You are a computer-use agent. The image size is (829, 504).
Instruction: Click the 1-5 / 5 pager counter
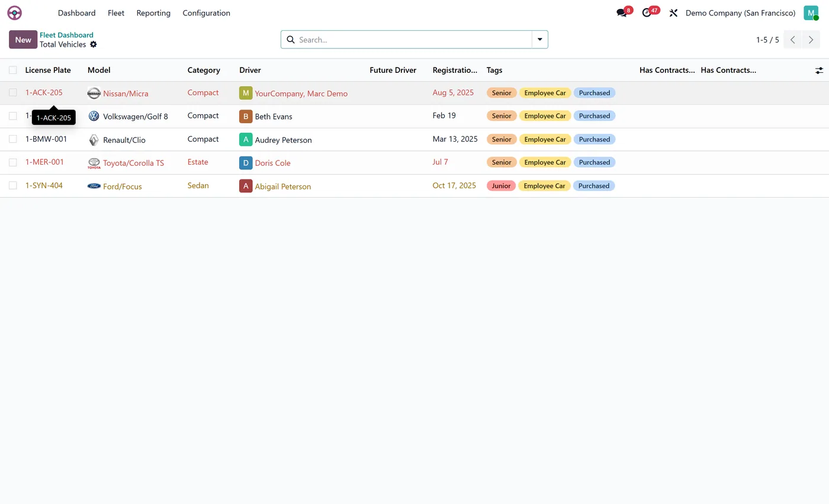tap(767, 40)
